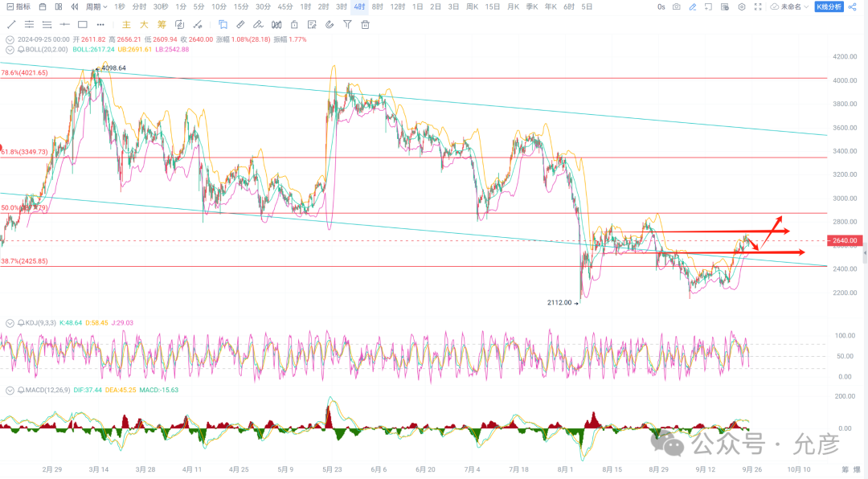Select the rectangle drawing tool
The height and width of the screenshot is (479, 868).
coord(83,24)
